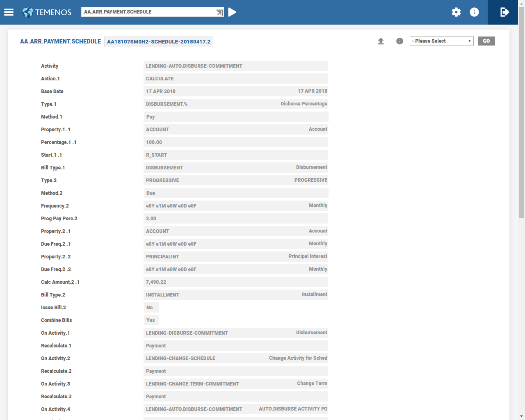Click the Temenos globe logo
This screenshot has height=420, width=525.
(28, 12)
